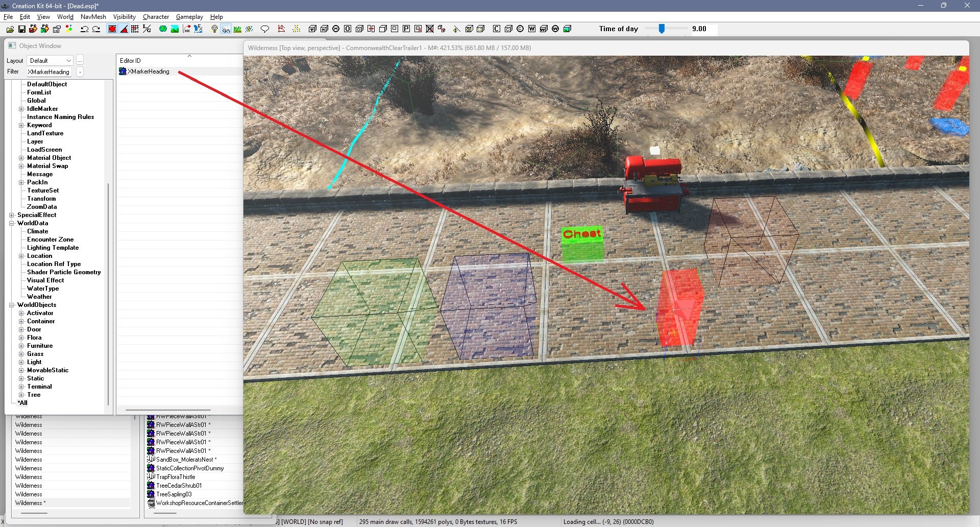Open the Gameplay menu

189,17
